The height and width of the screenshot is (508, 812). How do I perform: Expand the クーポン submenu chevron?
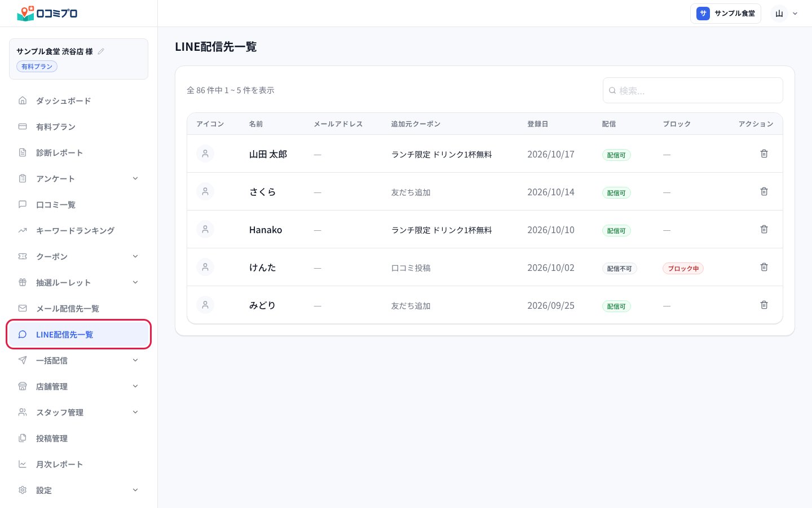click(135, 256)
